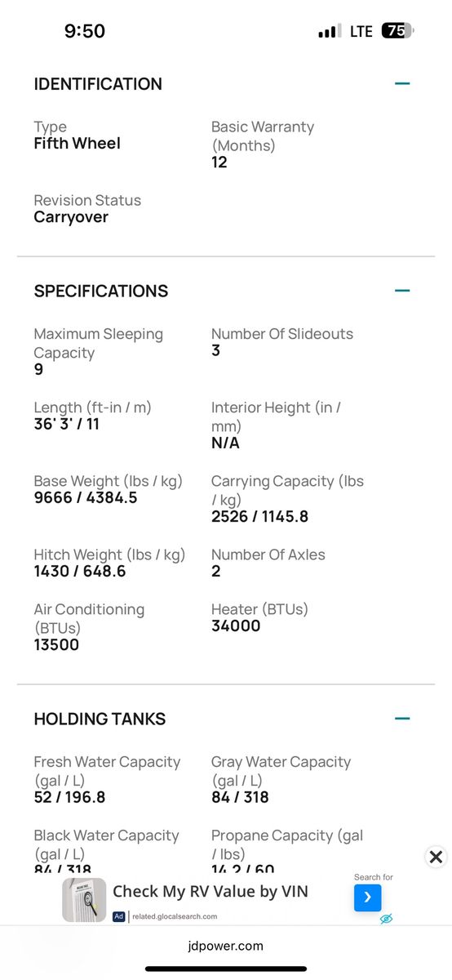Tap the ad privacy eye icon
This screenshot has width=452, height=980.
coord(387,919)
